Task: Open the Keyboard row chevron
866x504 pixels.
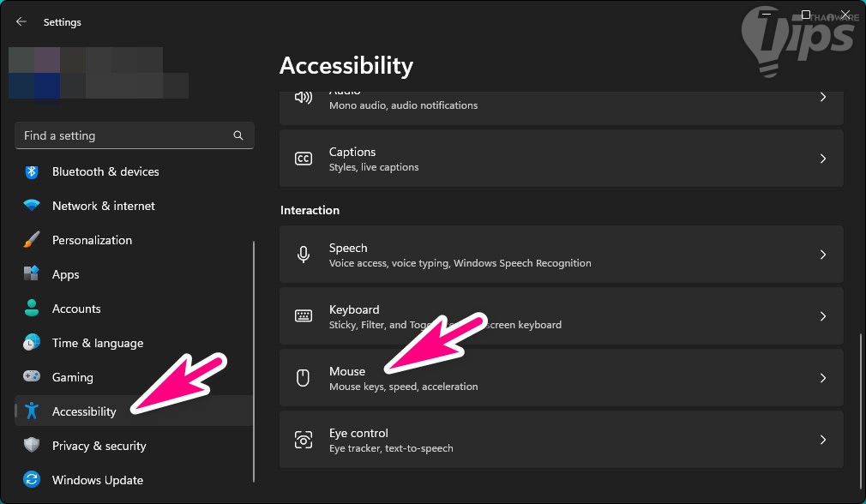Action: click(x=822, y=316)
